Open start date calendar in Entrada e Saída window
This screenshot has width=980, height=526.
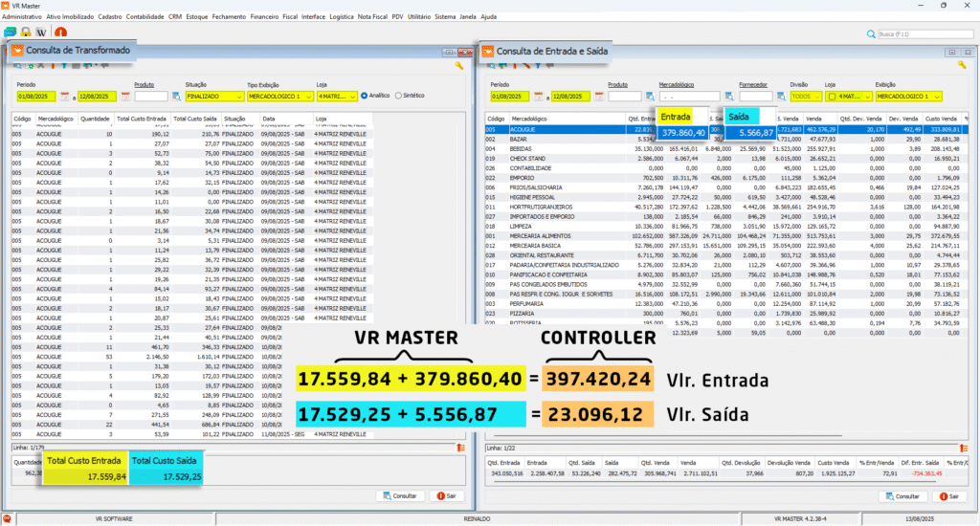pyautogui.click(x=538, y=97)
